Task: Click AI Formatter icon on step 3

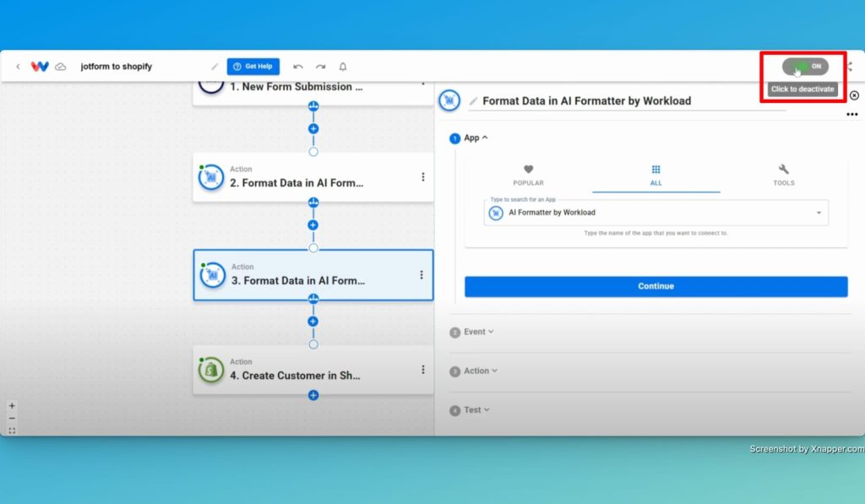Action: pyautogui.click(x=212, y=274)
